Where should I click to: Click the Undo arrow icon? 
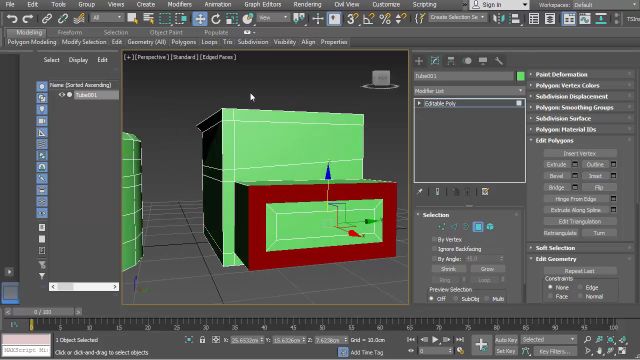(x=12, y=19)
